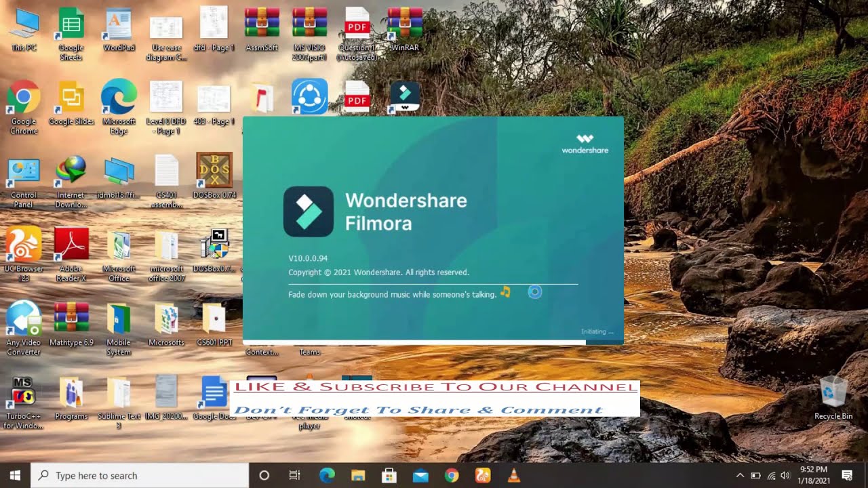Image resolution: width=868 pixels, height=488 pixels.
Task: Expand hidden system tray icons chevron
Action: pyautogui.click(x=740, y=475)
